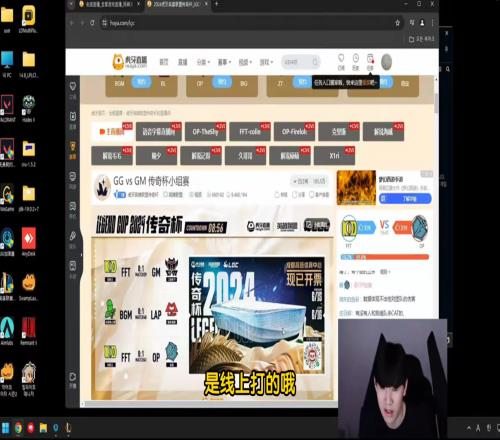
Task: Expand the 赛事 dropdown in navigation
Action: coord(224,62)
